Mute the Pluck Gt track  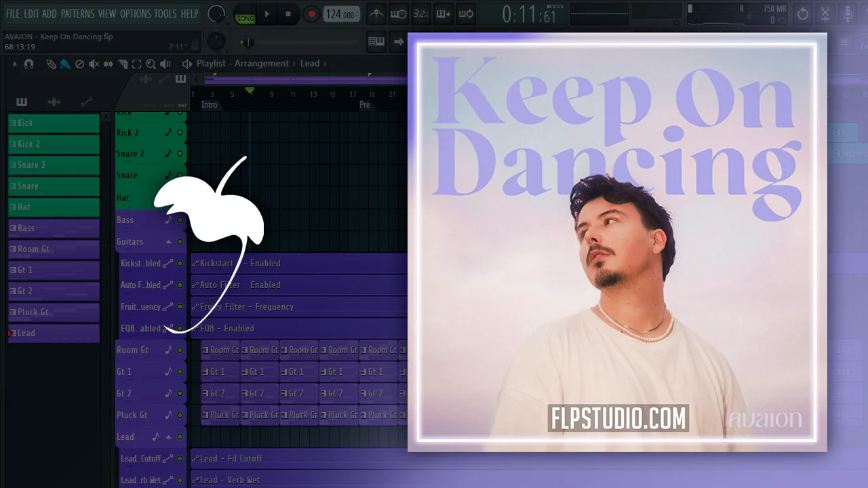[x=180, y=415]
